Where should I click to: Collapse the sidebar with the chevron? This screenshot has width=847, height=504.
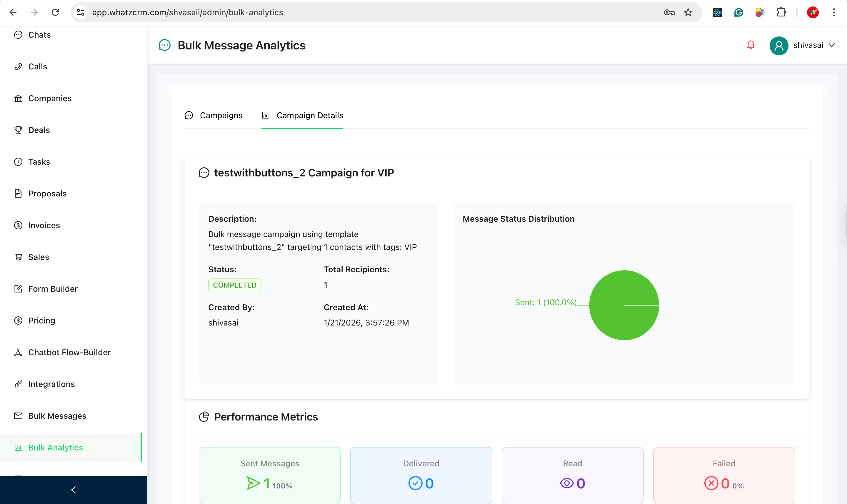coord(73,490)
